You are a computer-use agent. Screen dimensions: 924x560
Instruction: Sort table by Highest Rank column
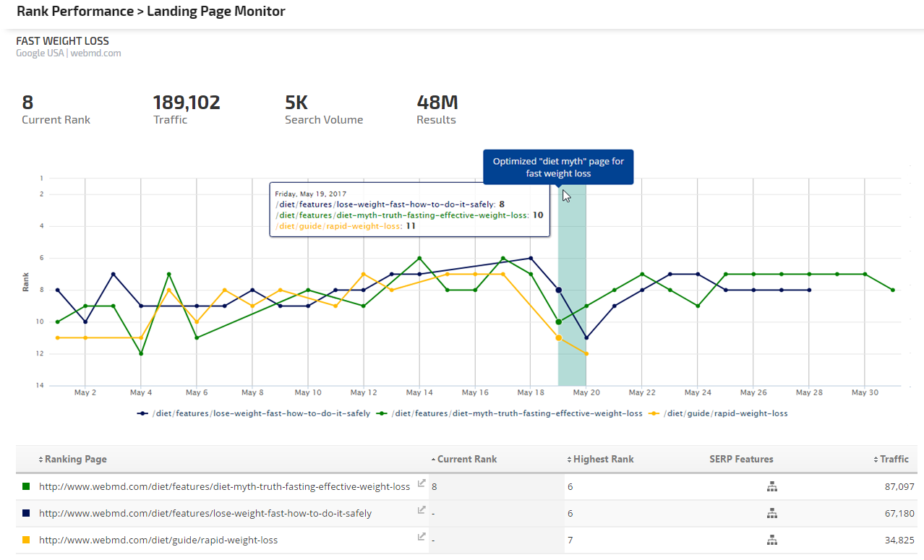tap(603, 460)
